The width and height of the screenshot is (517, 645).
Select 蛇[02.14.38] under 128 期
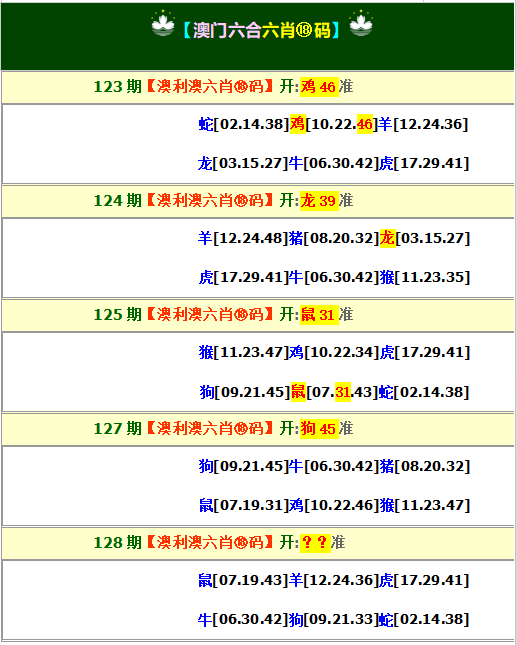(x=424, y=619)
